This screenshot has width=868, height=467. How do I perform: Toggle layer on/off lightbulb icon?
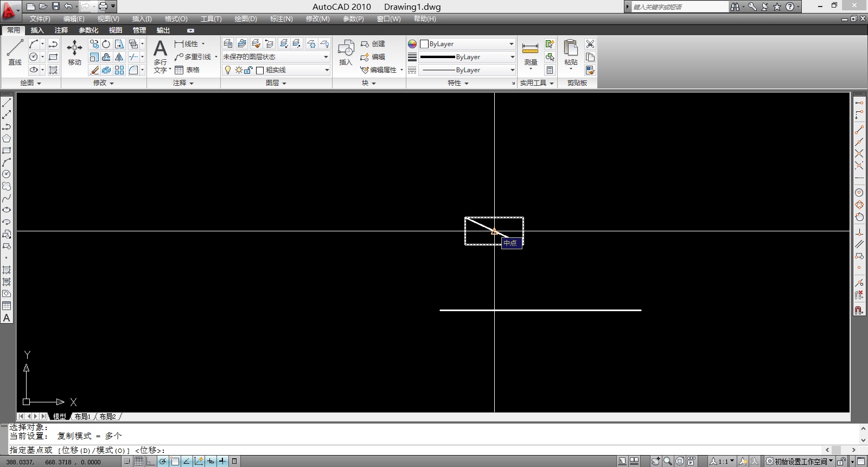[x=228, y=70]
